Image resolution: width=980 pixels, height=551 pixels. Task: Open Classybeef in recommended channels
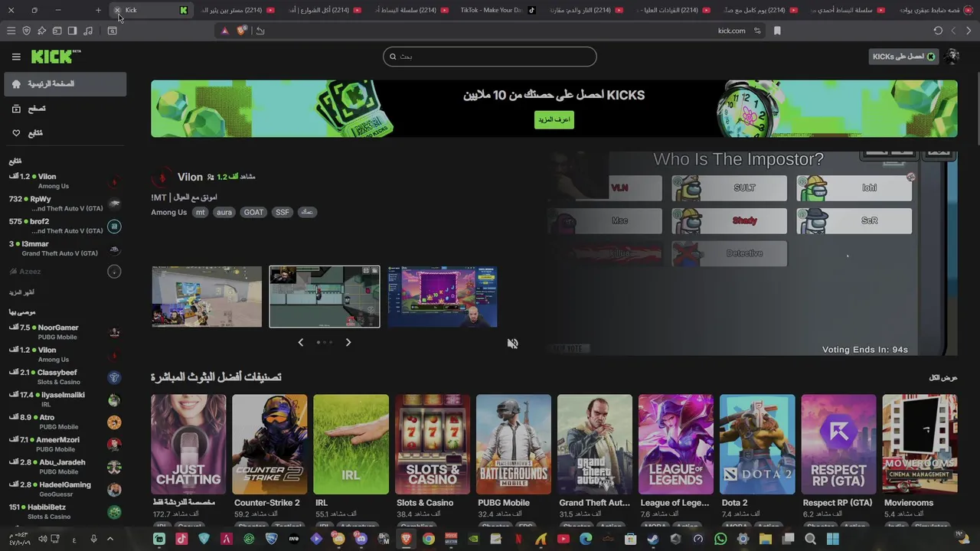pos(65,377)
